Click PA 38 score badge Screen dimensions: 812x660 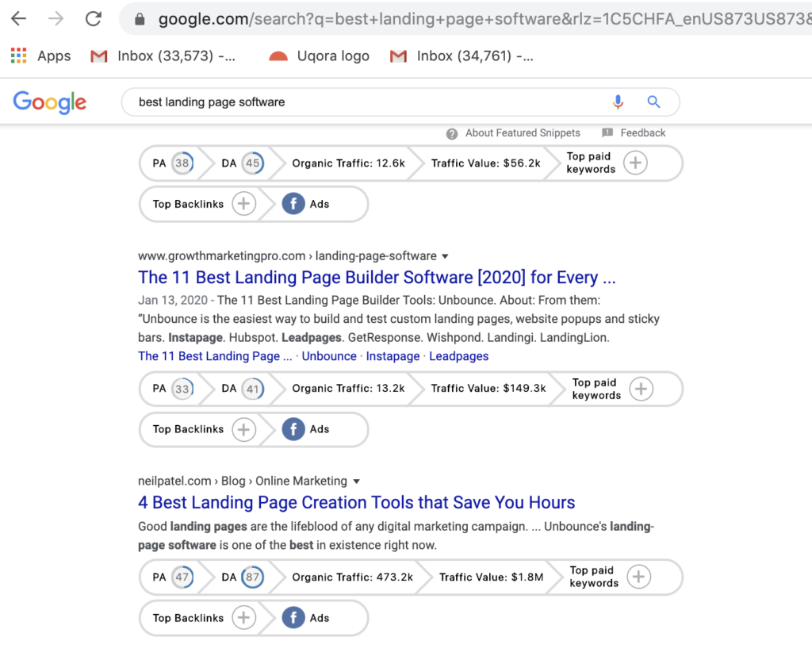[x=182, y=163]
